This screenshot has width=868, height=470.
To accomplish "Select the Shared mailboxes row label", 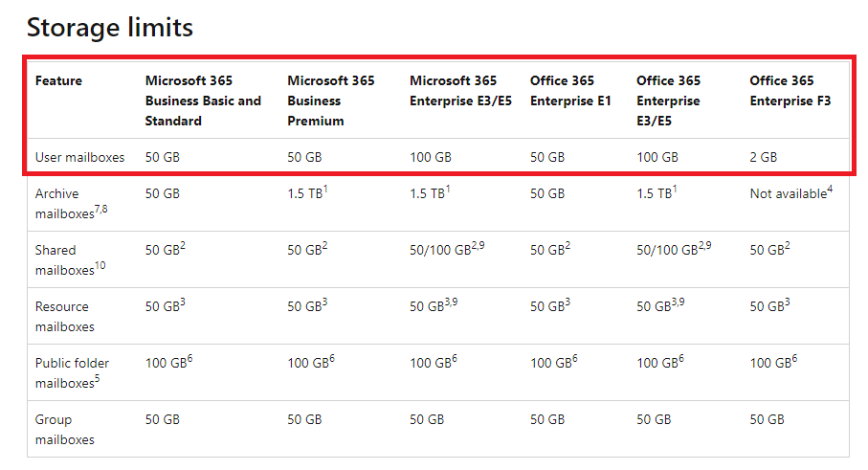I will (70, 260).
